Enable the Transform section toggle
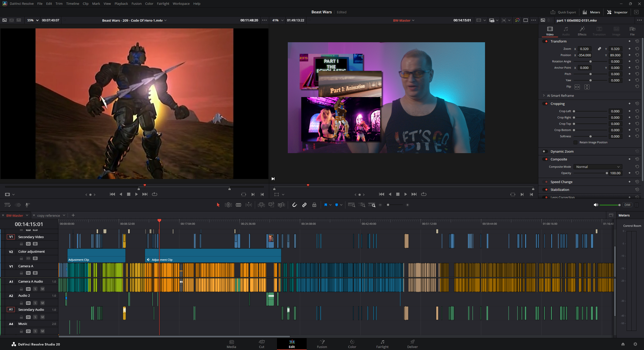Image resolution: width=644 pixels, height=350 pixels. (x=545, y=41)
